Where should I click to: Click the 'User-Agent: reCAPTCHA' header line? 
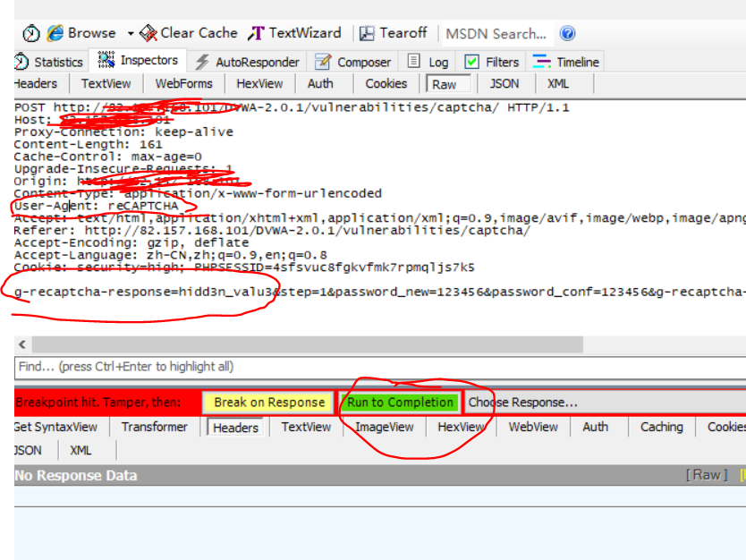(x=96, y=207)
